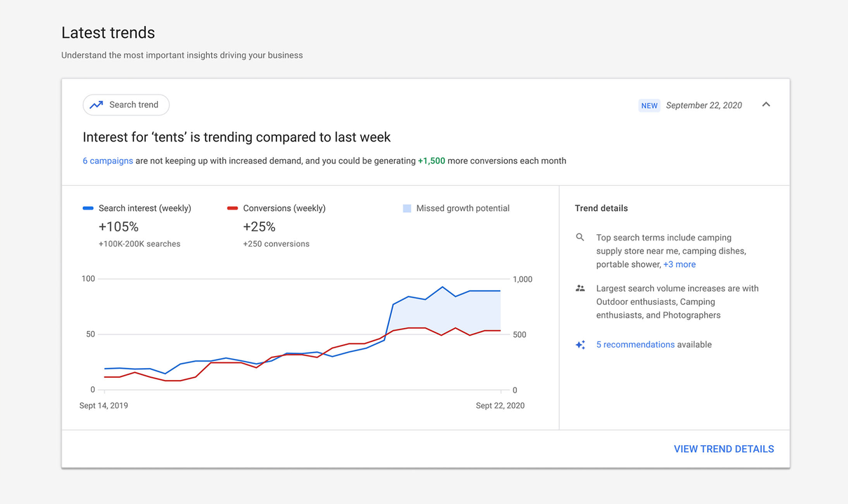Open the '5 recommendations' link

tap(635, 345)
